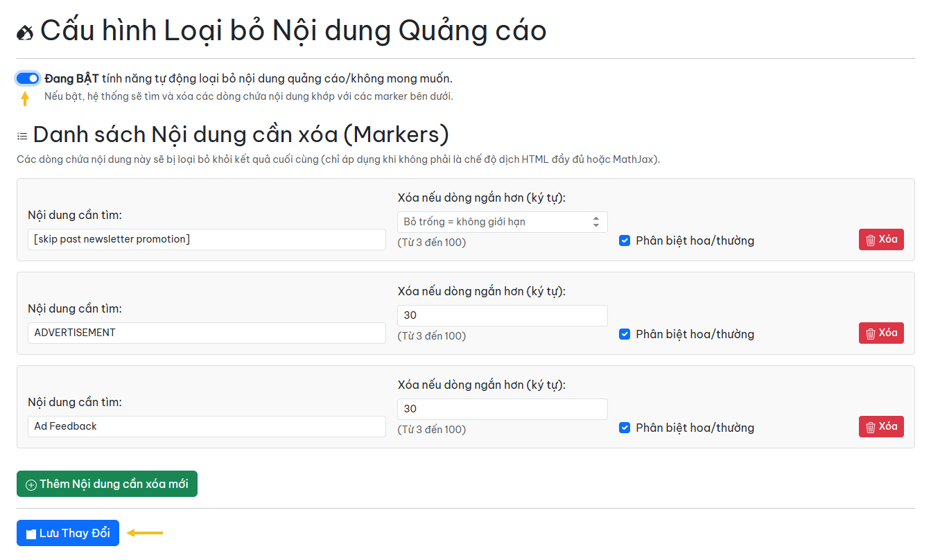Uncheck case-sensitive for the Ad Feedback marker
Screen dimensions: 931x560
click(x=625, y=428)
